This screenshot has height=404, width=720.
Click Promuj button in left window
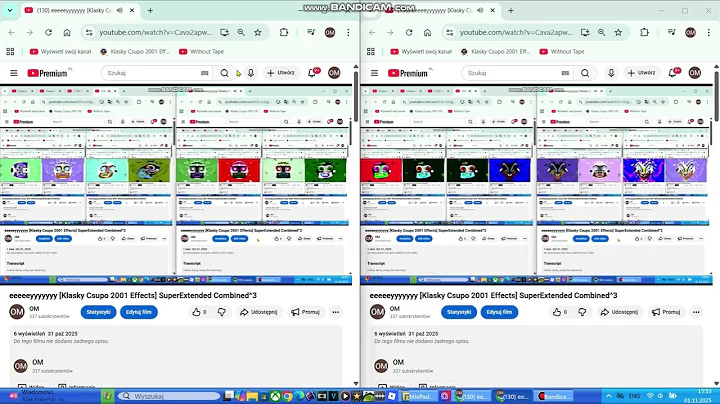306,312
